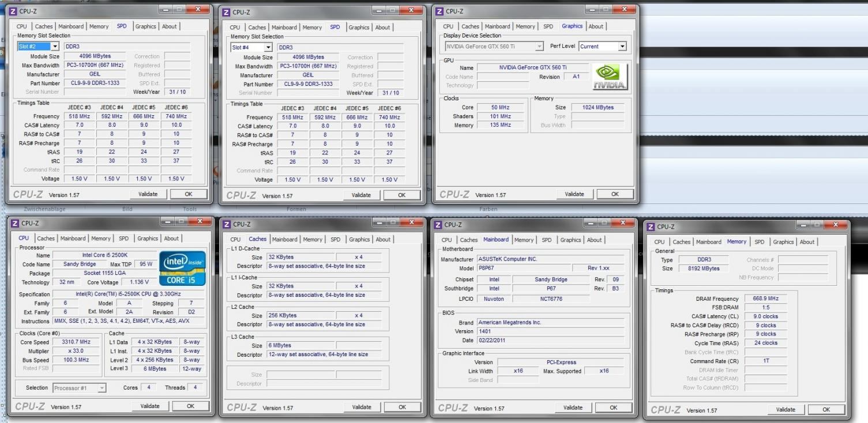Click the L2 Cache 256 KBytes size field
The image size is (868, 423).
click(300, 315)
